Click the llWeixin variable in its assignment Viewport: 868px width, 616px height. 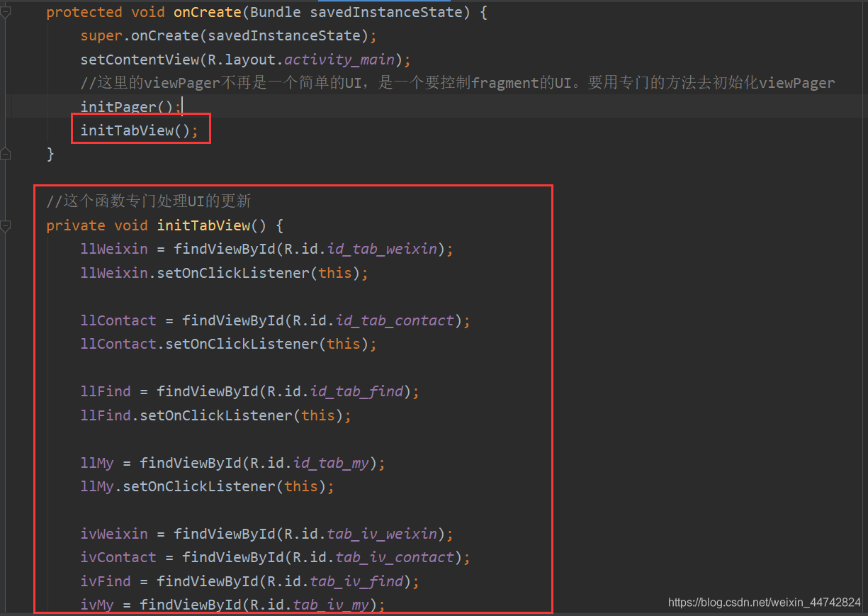114,249
